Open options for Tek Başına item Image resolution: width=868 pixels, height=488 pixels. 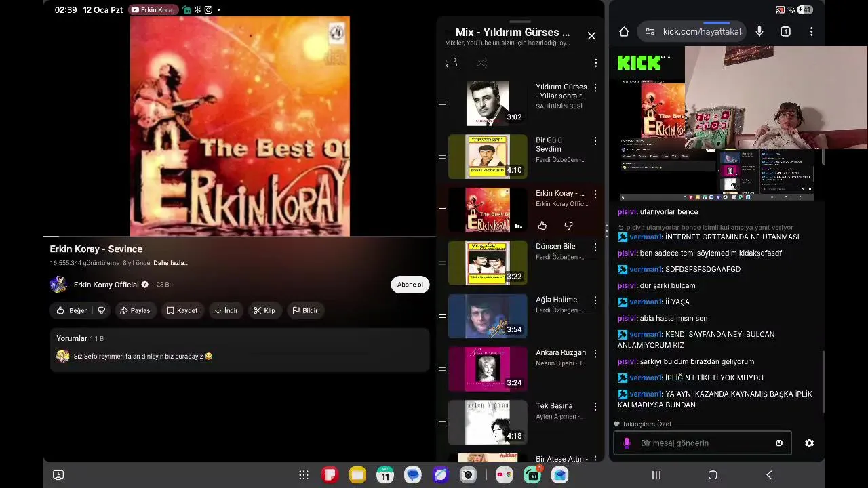pyautogui.click(x=595, y=407)
